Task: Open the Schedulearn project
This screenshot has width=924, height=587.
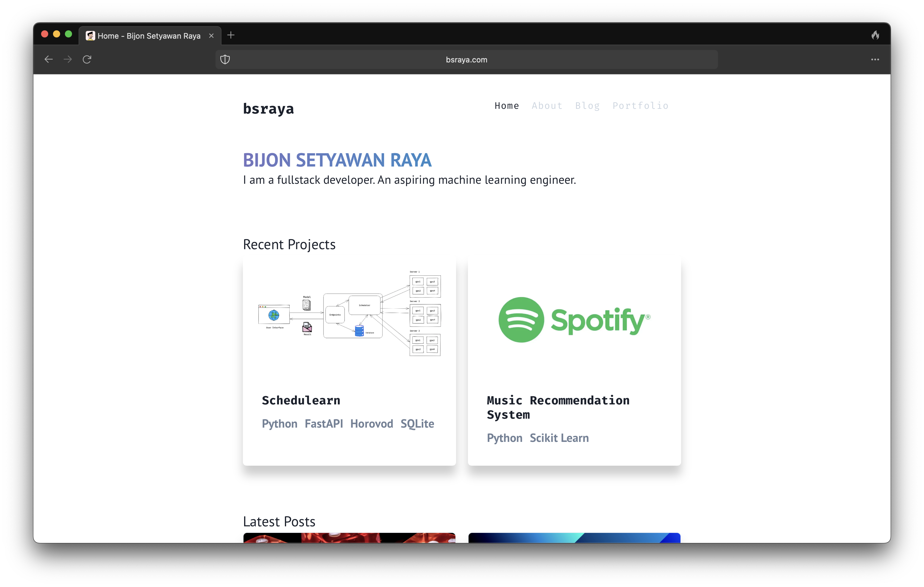Action: click(x=301, y=400)
